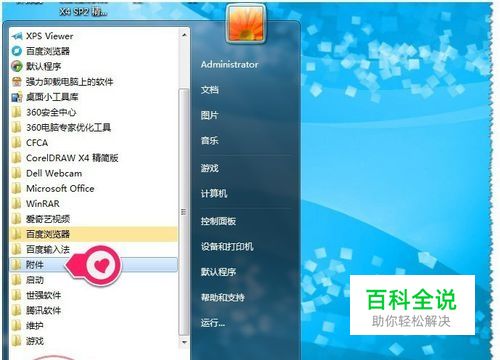Select the 桌面小工具库 label

(52, 97)
